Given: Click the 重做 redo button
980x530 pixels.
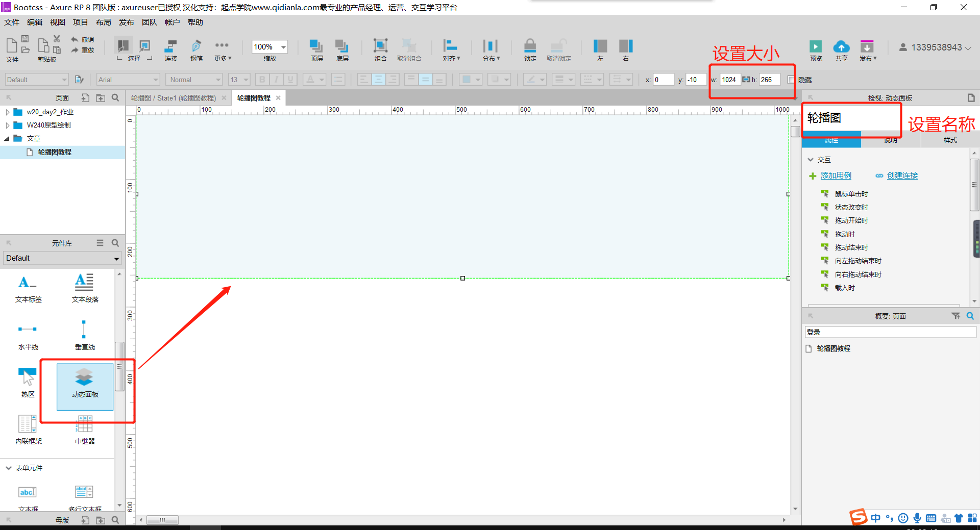Looking at the screenshot, I should pos(82,50).
